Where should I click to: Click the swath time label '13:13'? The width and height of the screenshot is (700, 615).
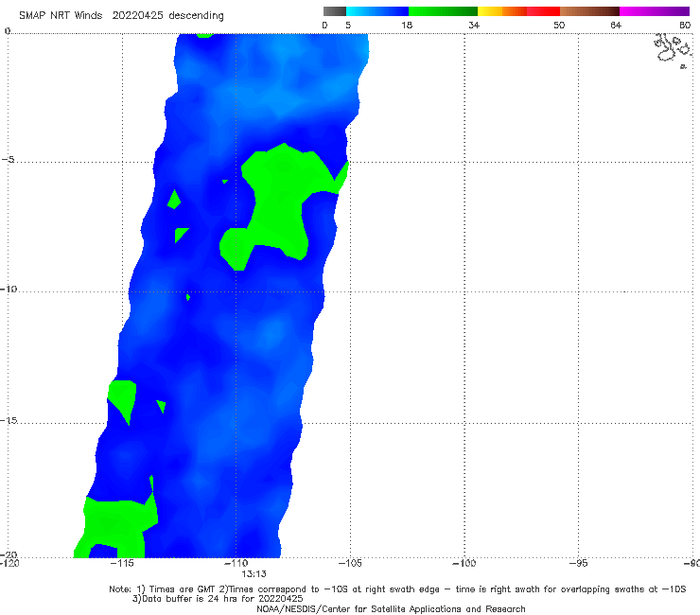point(254,574)
